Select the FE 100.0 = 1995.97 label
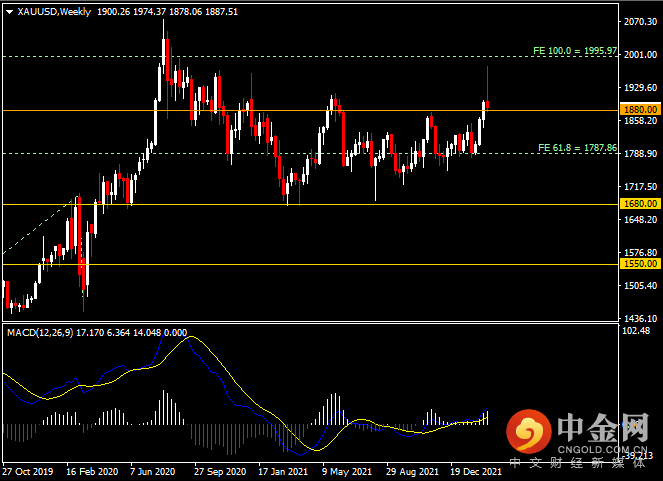This screenshot has height=481, width=663. (575, 51)
